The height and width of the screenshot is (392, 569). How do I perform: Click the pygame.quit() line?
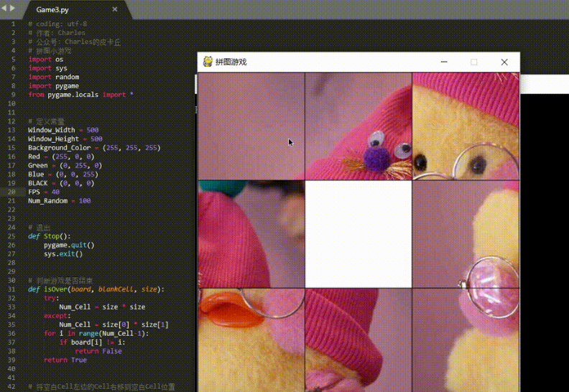point(69,245)
